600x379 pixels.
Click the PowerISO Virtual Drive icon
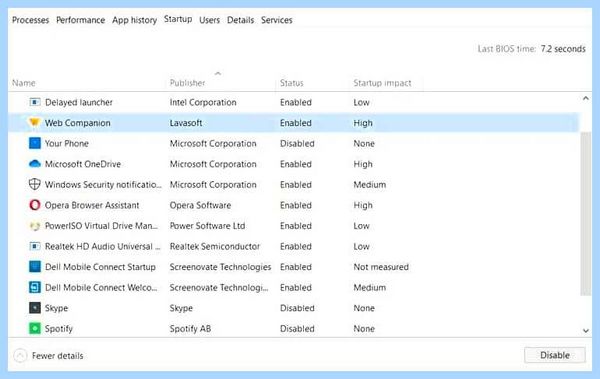coord(35,226)
